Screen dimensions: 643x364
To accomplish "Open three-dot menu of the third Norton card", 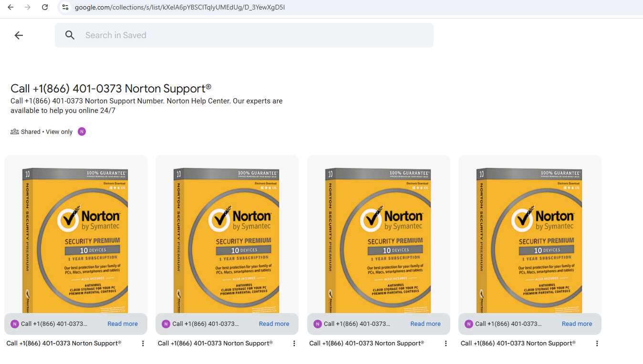I will [446, 343].
